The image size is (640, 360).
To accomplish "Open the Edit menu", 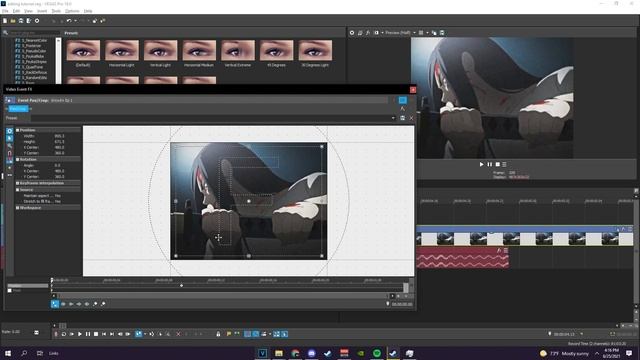I will click(16, 11).
